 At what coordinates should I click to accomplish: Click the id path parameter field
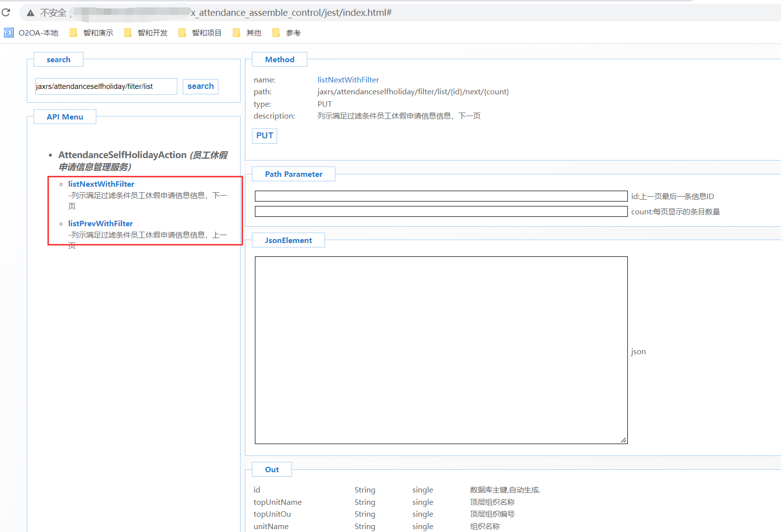pyautogui.click(x=441, y=197)
